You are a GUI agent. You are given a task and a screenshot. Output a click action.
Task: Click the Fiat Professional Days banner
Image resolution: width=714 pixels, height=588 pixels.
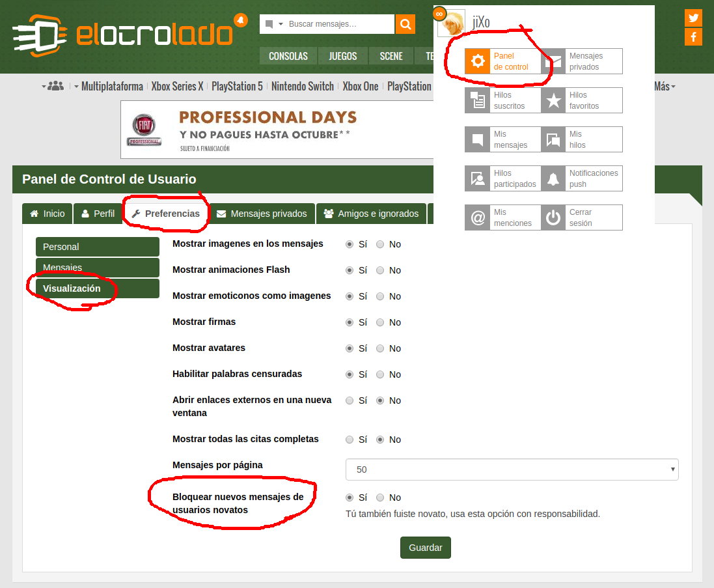pos(277,130)
